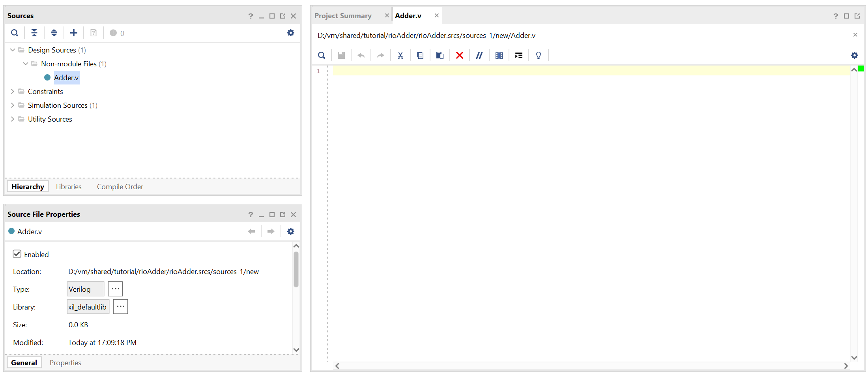The height and width of the screenshot is (379, 868).
Task: Click the red Delete X icon
Action: click(x=460, y=55)
